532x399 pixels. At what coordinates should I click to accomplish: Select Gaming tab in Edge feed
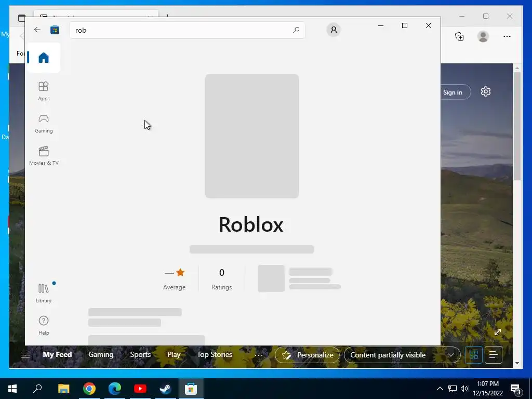click(101, 354)
